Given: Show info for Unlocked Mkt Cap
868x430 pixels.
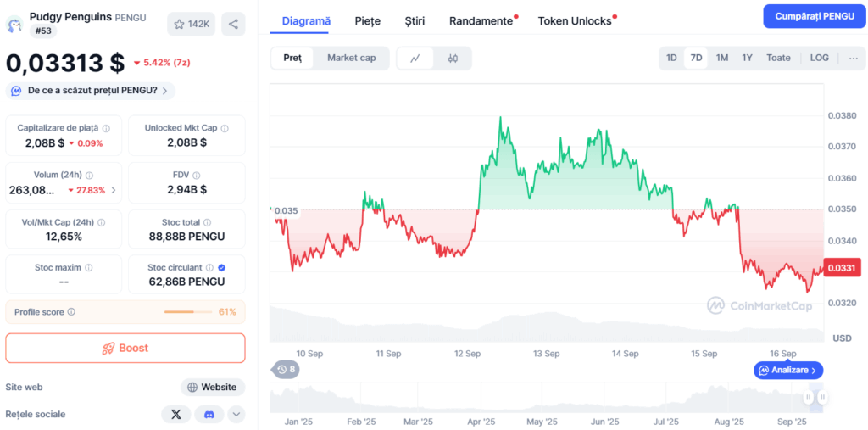Looking at the screenshot, I should pyautogui.click(x=225, y=128).
